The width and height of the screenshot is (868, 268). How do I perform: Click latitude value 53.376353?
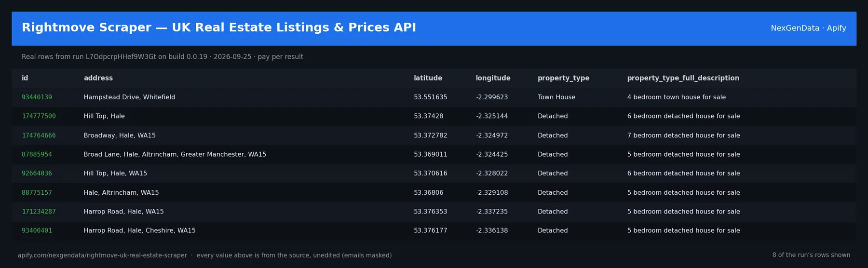430,212
